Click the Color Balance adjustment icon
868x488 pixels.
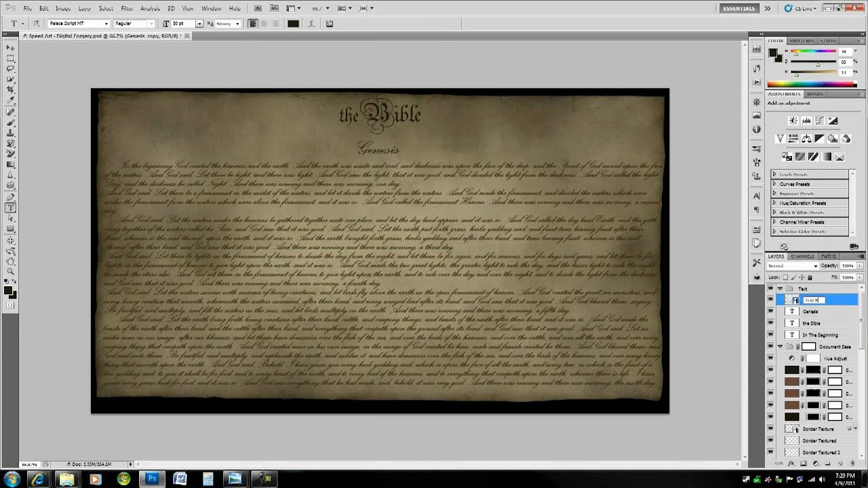click(806, 139)
